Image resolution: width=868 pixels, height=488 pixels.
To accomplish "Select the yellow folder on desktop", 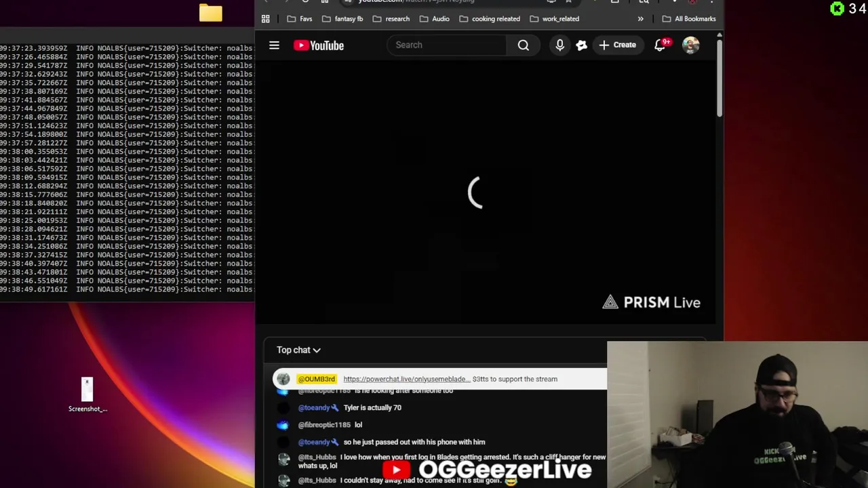I will point(210,13).
